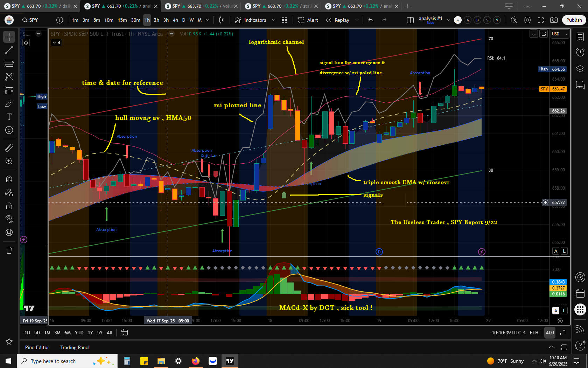Viewport: 588px width, 368px height.
Task: Open chart settings hexagon icon
Action: point(527,20)
